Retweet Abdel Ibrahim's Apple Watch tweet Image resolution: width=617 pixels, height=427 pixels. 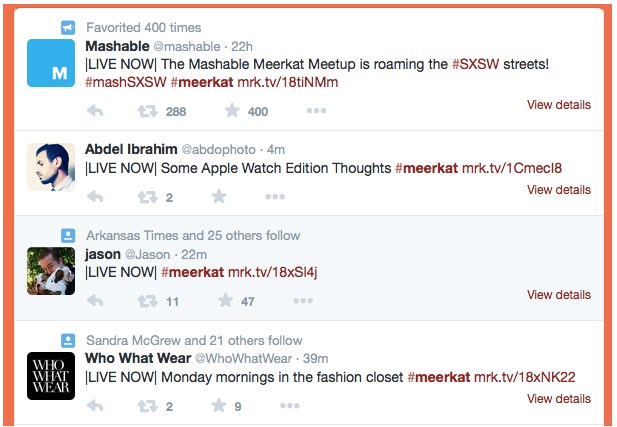point(146,197)
